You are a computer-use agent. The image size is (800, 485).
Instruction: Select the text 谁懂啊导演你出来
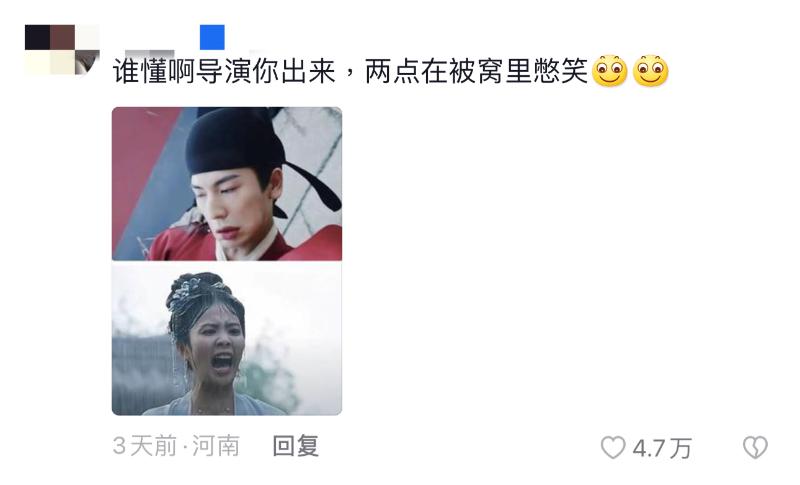point(224,71)
